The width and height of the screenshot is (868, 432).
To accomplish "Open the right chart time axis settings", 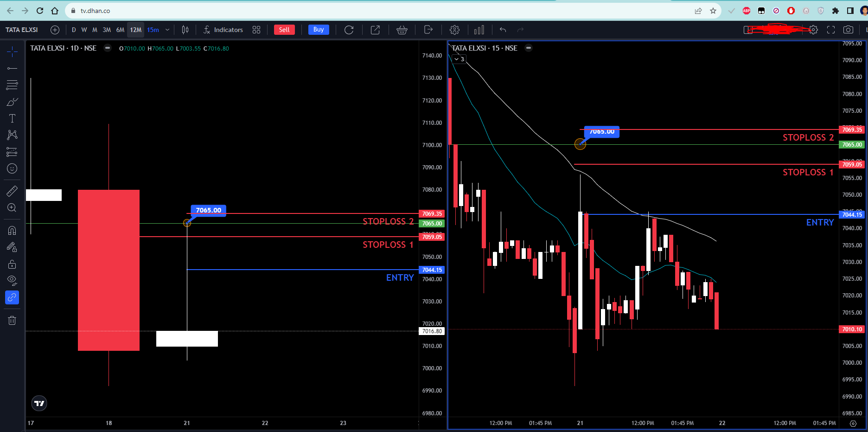I will point(853,423).
